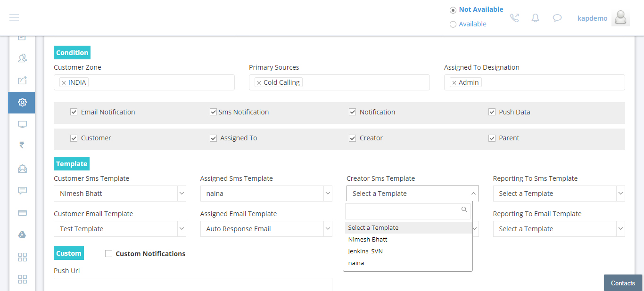The image size is (644, 291).
Task: Collapse the Creator Sms Template dropdown
Action: pyautogui.click(x=413, y=194)
